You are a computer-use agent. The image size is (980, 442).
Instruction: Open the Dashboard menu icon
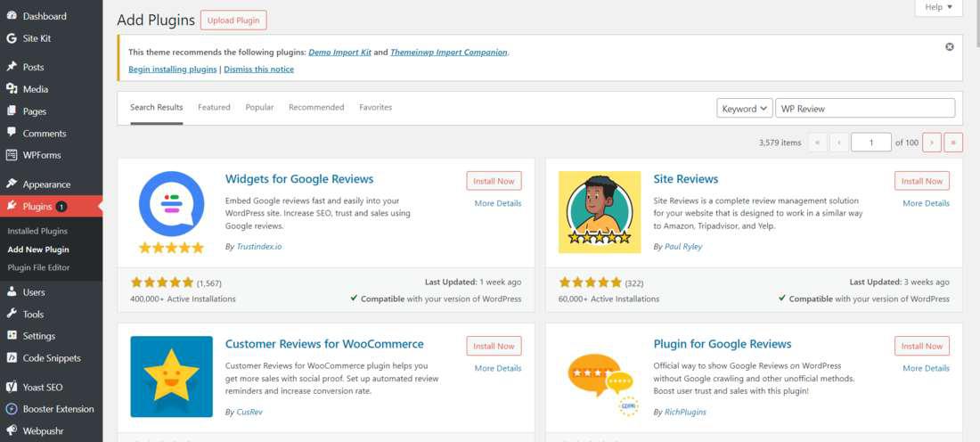pyautogui.click(x=12, y=16)
